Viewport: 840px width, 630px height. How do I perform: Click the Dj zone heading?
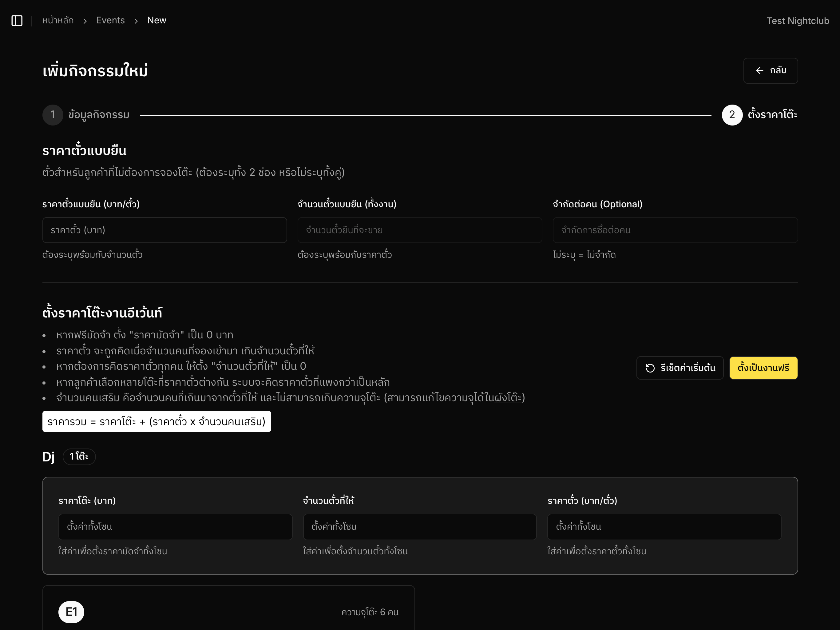(48, 457)
